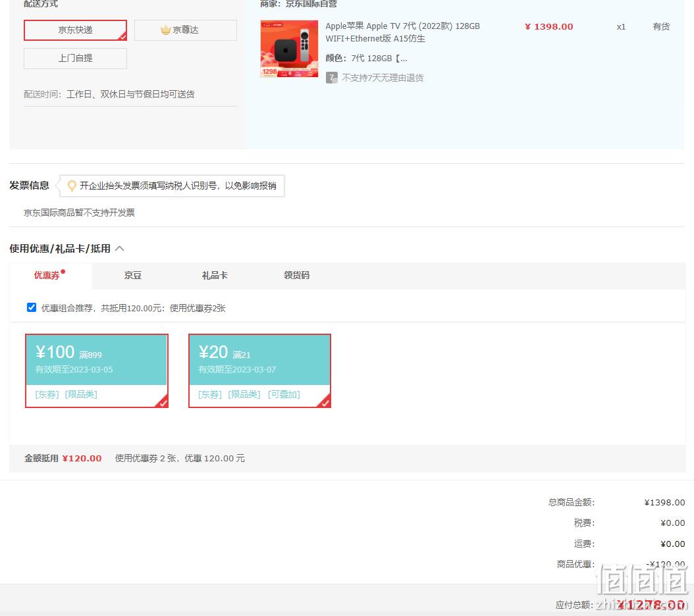Choose 京尊达 delivery option

[x=186, y=30]
